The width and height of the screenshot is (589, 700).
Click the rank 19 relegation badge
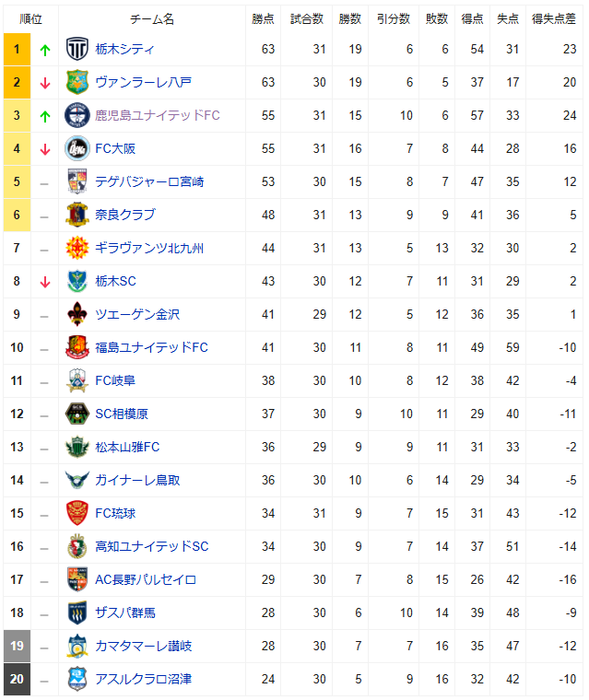click(17, 647)
